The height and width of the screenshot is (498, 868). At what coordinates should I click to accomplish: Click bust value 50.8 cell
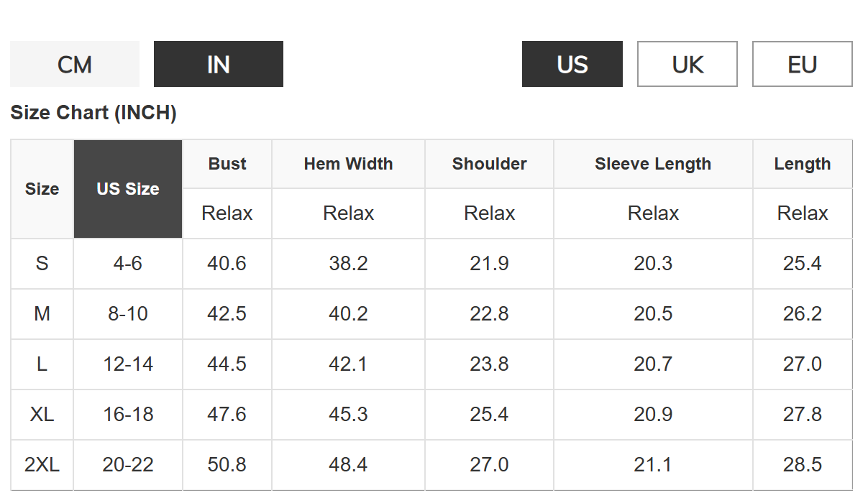pyautogui.click(x=227, y=465)
